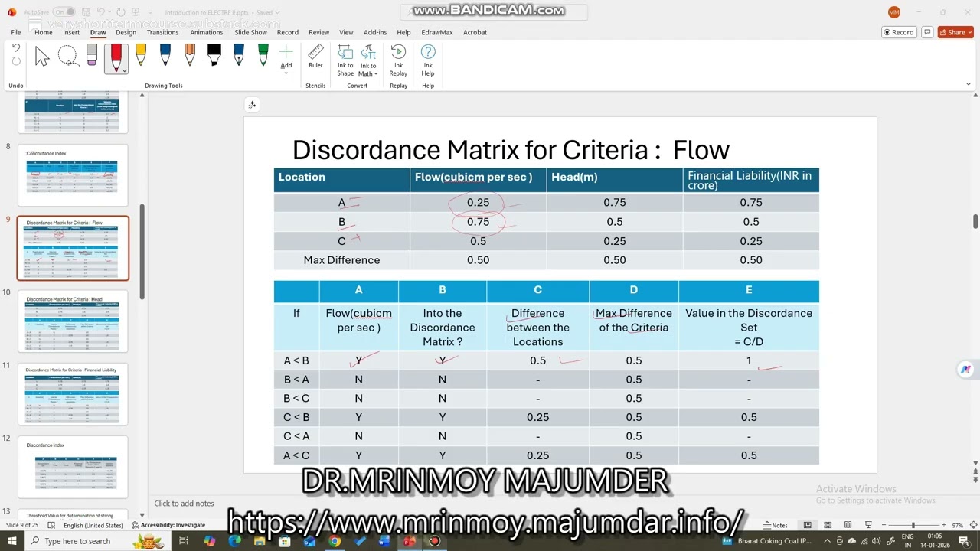Image resolution: width=980 pixels, height=551 pixels.
Task: Convert with Ink to Shape
Action: pos(345,60)
